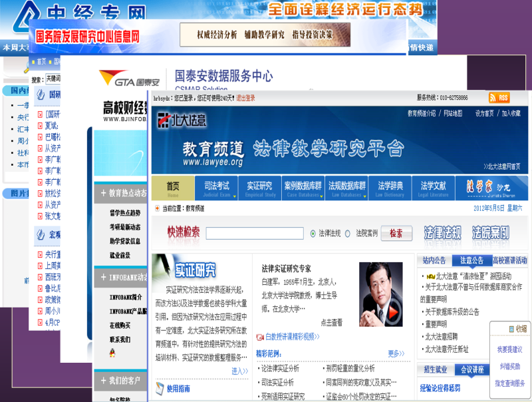Click the video camera icon beside 白教授讲课精彩视频
The image size is (532, 402).
260,337
